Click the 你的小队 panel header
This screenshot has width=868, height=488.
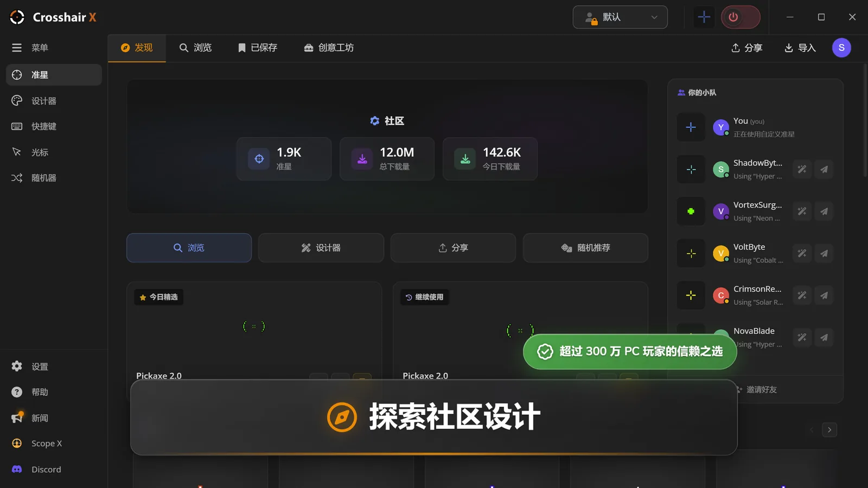click(x=697, y=93)
